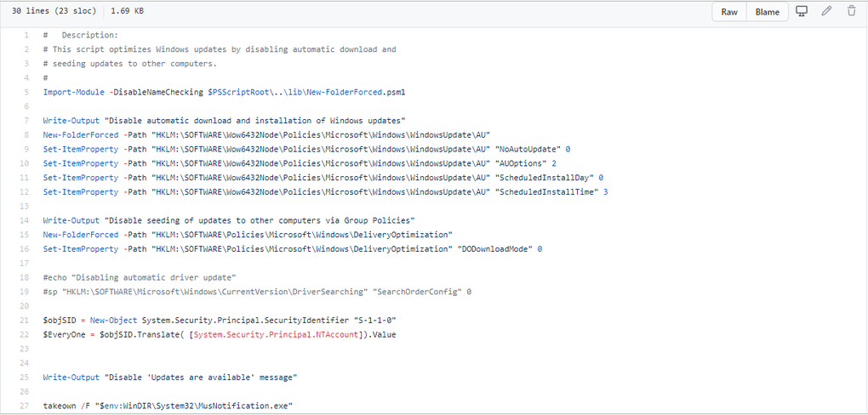
Task: Open the Blame view
Action: (x=767, y=12)
